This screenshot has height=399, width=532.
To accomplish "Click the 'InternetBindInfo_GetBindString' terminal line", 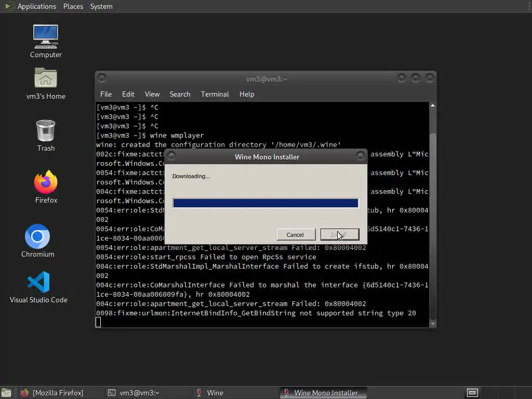I will tap(256, 313).
